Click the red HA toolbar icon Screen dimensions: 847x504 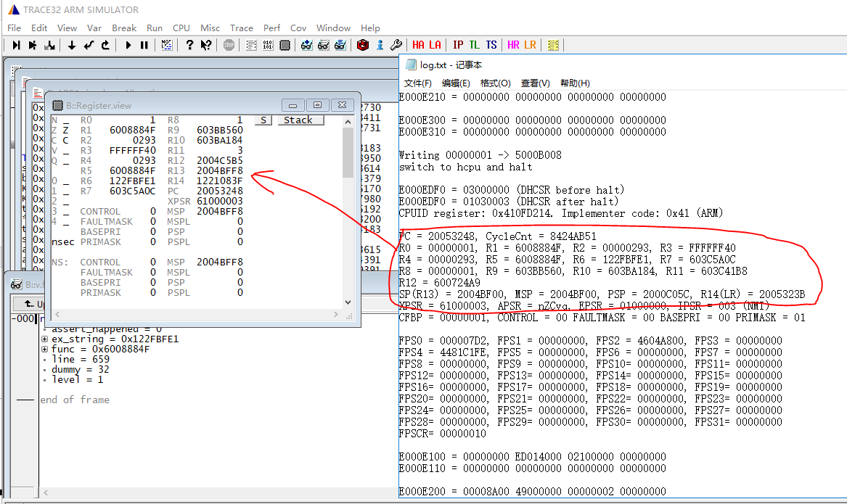[419, 45]
